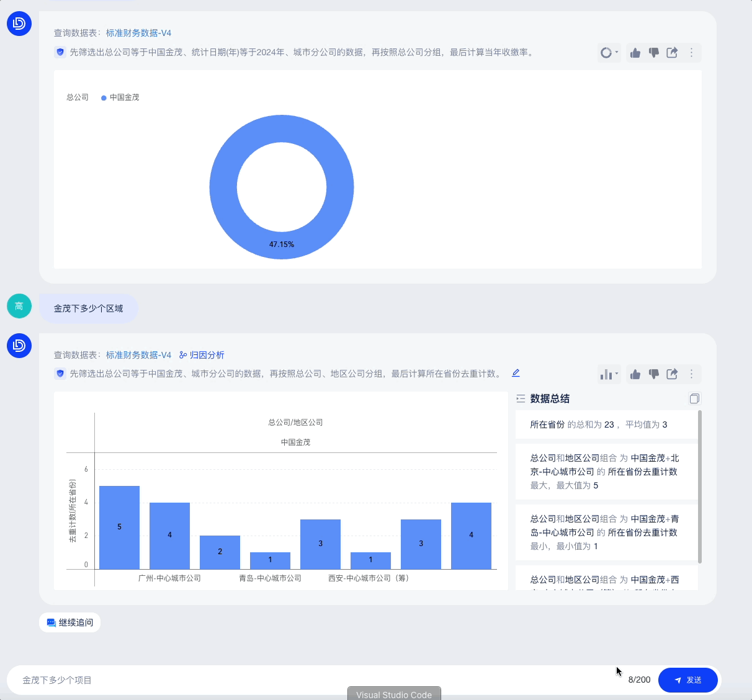Image resolution: width=752 pixels, height=700 pixels.
Task: Like the 当年收缴率 donut chart answer
Action: click(x=635, y=53)
